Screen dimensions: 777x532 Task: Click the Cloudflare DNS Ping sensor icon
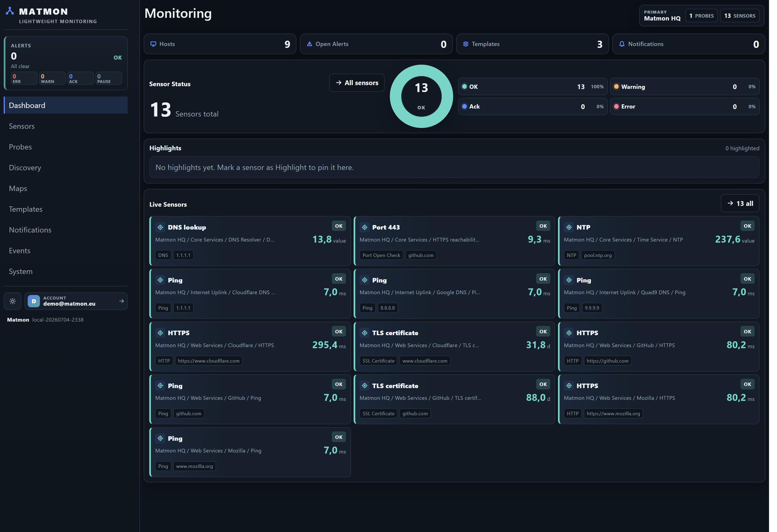pos(160,280)
